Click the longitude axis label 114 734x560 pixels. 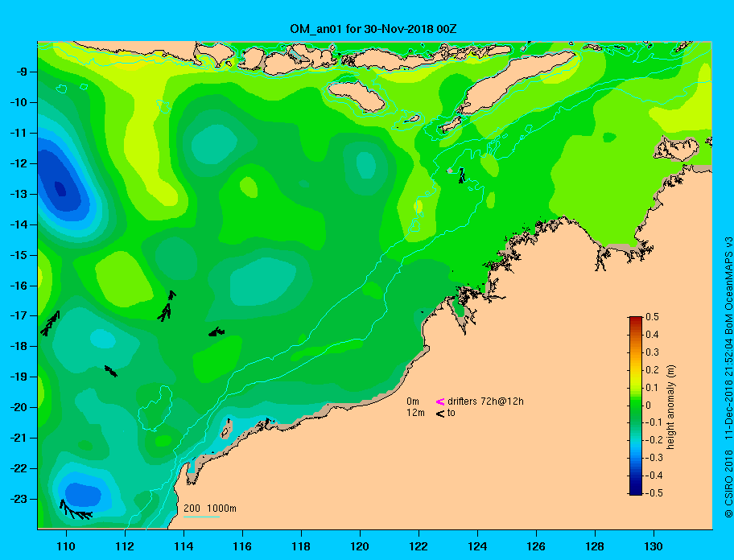pos(183,546)
